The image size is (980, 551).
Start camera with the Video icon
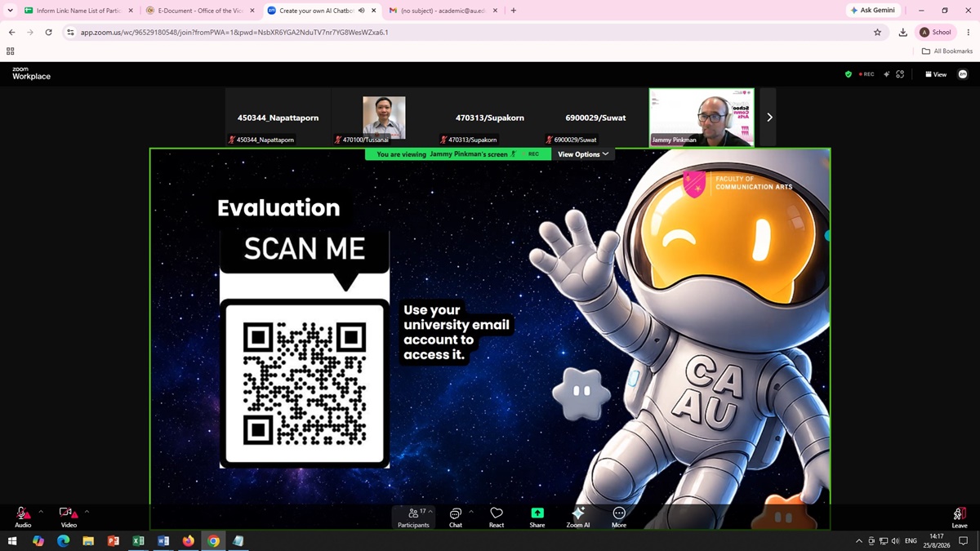pos(69,516)
